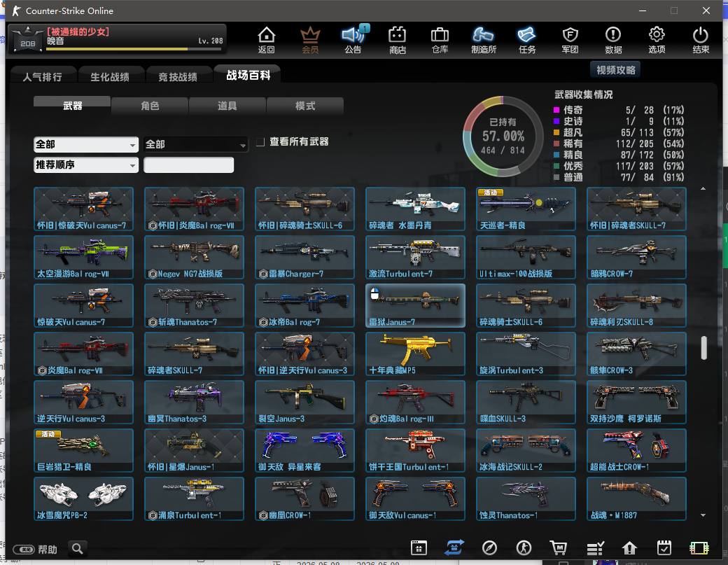This screenshot has width=728, height=565.
Task: Switch to 人气排行 tab
Action: [x=42, y=76]
